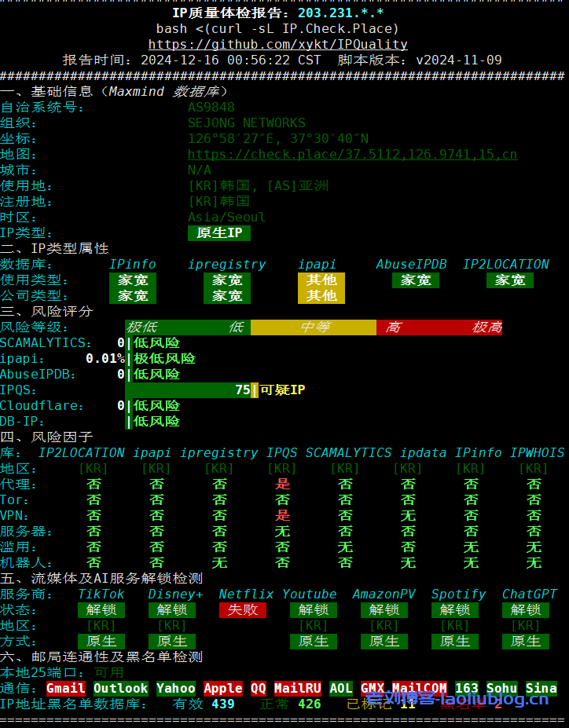The image size is (569, 728).
Task: Open the check.place map URL
Action: click(352, 154)
